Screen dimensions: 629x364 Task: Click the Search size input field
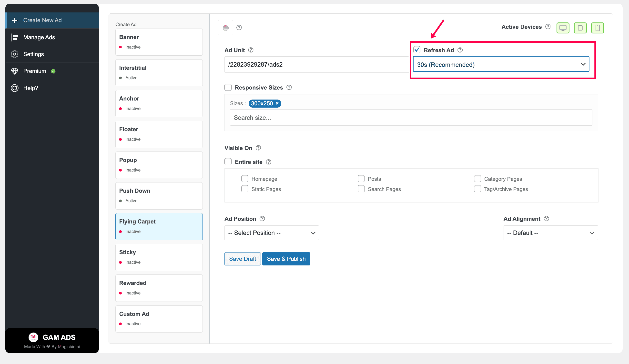pyautogui.click(x=411, y=118)
